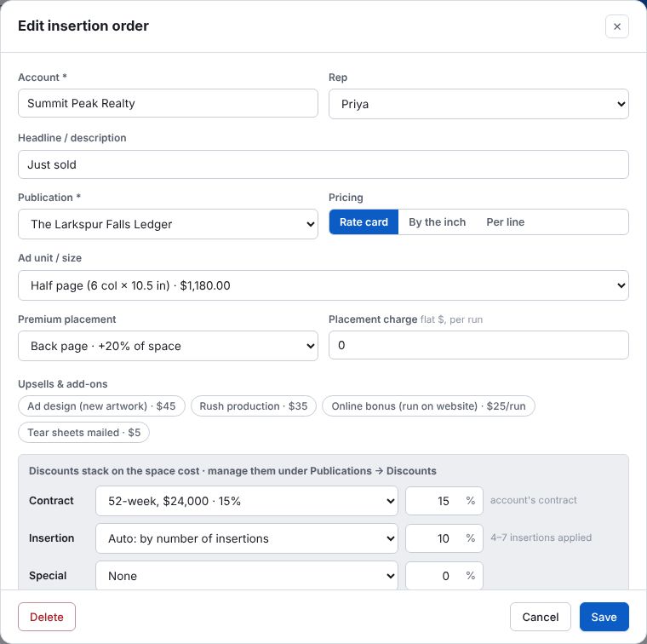Toggle Online bonus (run on website) add-on

(x=428, y=406)
